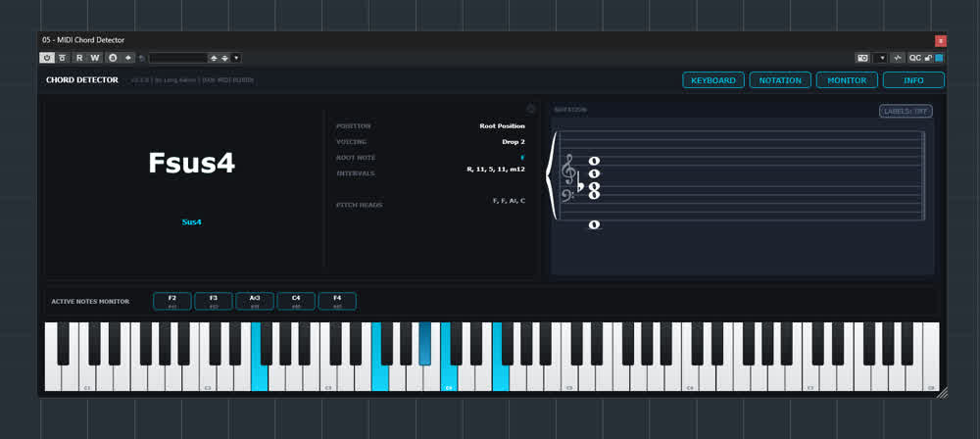Click the blue Sus4 chord type label
Image resolution: width=980 pixels, height=439 pixels.
191,222
